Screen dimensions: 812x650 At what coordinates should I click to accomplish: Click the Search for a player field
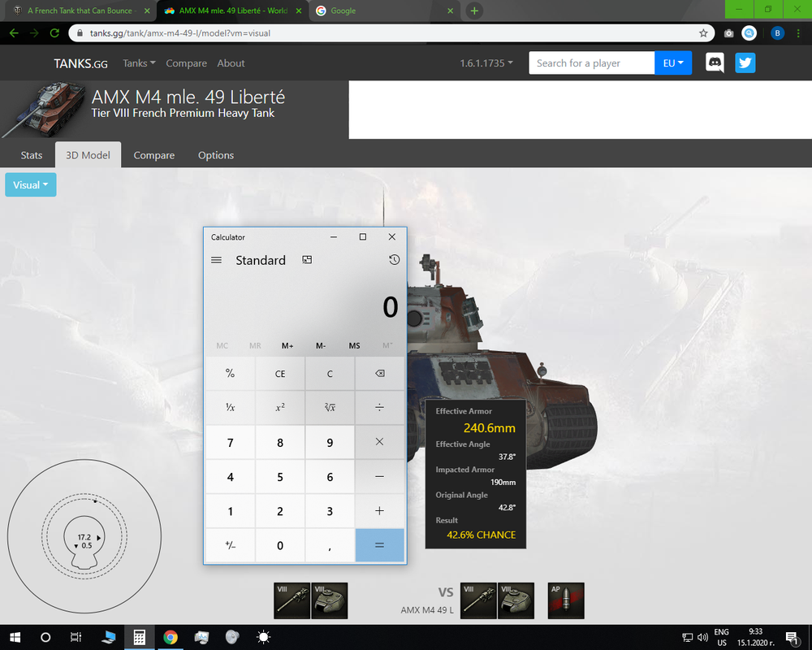click(x=591, y=63)
